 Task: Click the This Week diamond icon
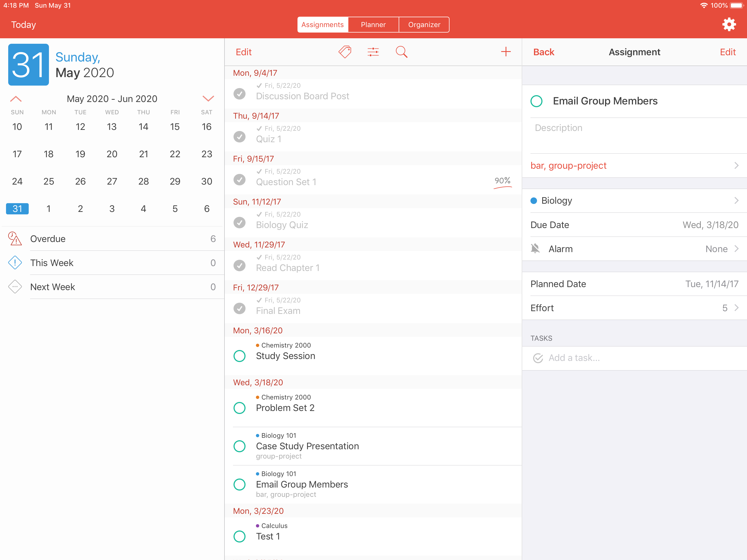(15, 263)
